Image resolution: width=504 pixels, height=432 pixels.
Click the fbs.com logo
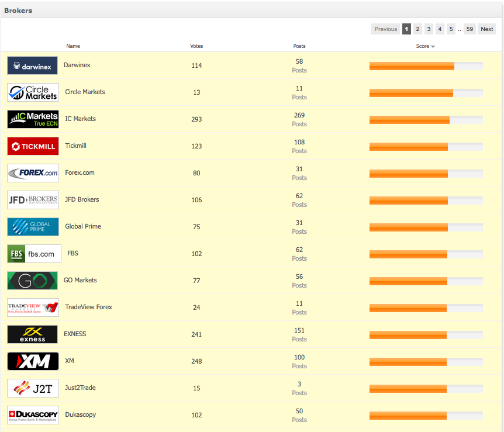click(x=34, y=254)
